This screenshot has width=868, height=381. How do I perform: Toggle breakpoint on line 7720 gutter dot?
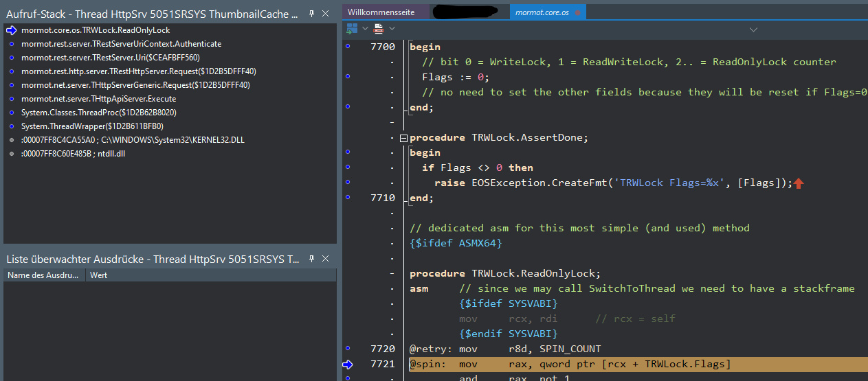coord(347,349)
